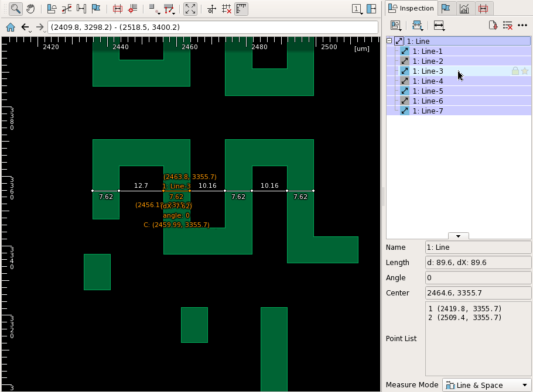Click the red crosshair target toolbar icon
This screenshot has width=533, height=392.
pyautogui.click(x=132, y=9)
